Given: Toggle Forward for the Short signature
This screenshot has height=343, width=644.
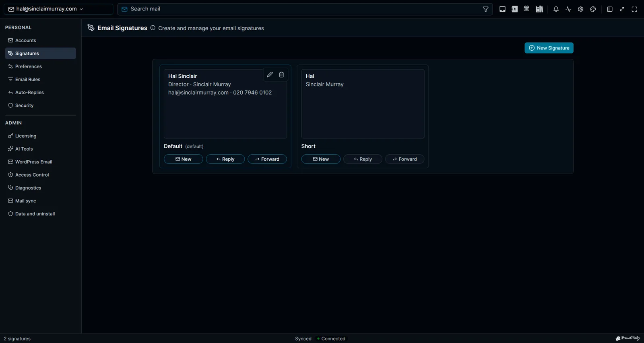Looking at the screenshot, I should tap(405, 159).
